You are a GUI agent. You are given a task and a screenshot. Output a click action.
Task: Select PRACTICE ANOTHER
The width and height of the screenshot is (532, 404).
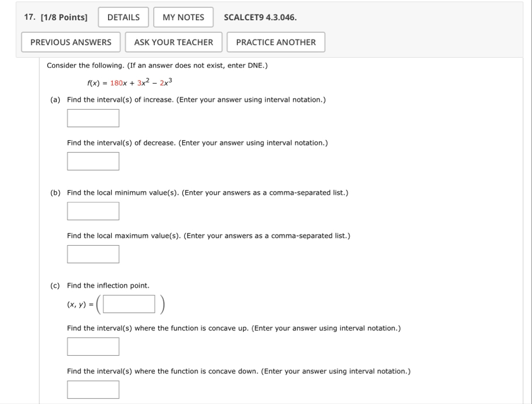tap(276, 42)
